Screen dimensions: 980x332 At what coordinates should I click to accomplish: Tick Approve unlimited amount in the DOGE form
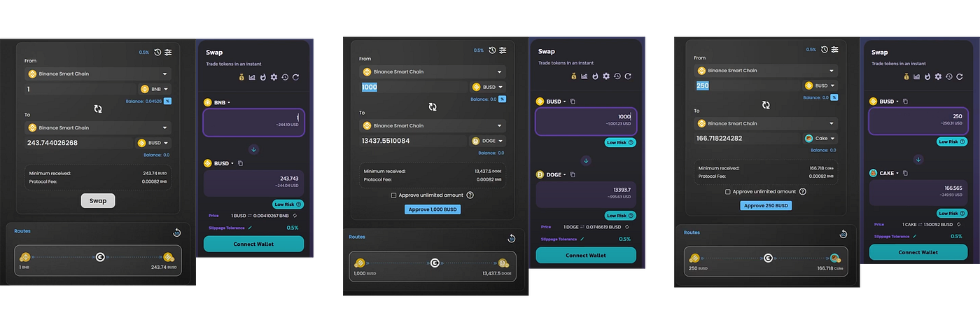pos(394,195)
